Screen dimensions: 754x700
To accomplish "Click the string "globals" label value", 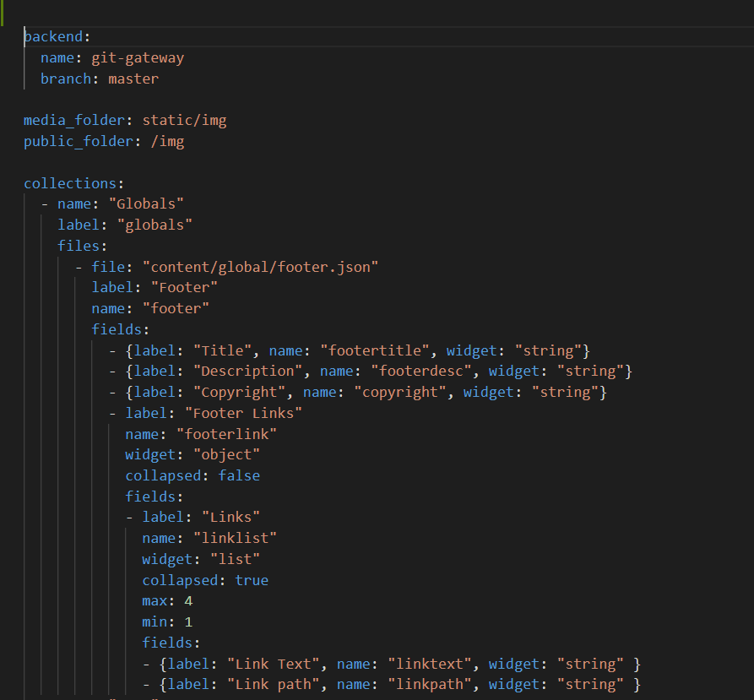I will 155,225.
